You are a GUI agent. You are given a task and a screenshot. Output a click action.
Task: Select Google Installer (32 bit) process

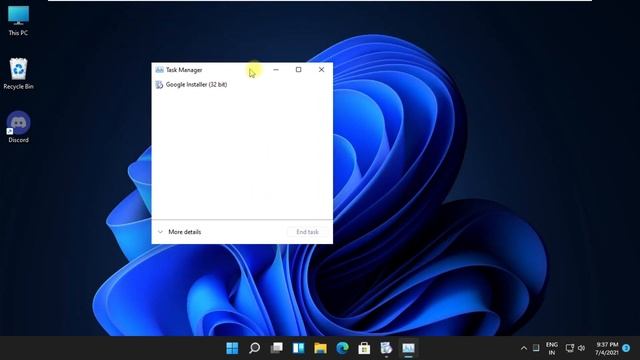[x=191, y=84]
